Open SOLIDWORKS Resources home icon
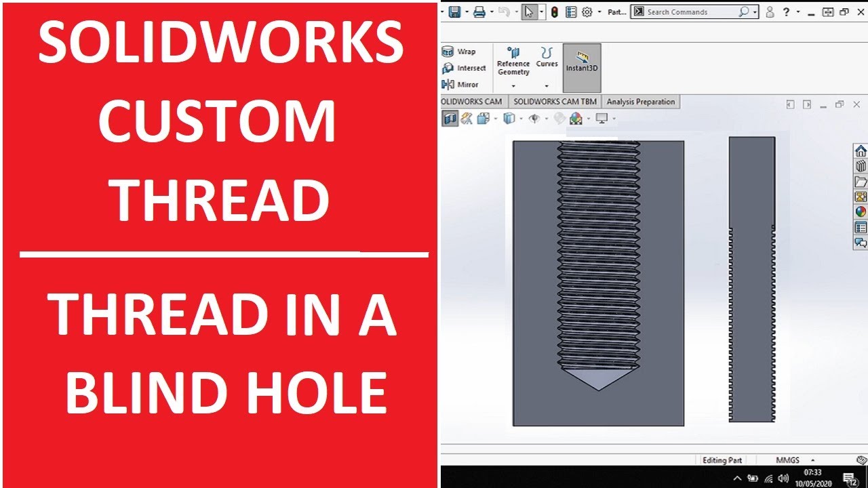The height and width of the screenshot is (488, 868). (x=861, y=151)
